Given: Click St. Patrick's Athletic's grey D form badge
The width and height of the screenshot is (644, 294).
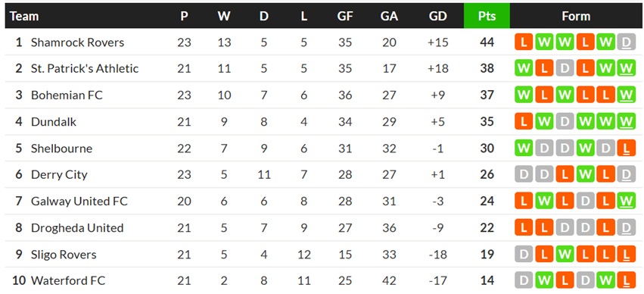Looking at the screenshot, I should click(565, 68).
